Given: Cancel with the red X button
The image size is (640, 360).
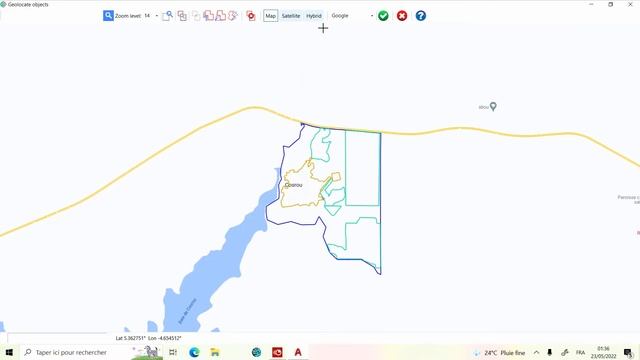Looking at the screenshot, I should pyautogui.click(x=402, y=16).
